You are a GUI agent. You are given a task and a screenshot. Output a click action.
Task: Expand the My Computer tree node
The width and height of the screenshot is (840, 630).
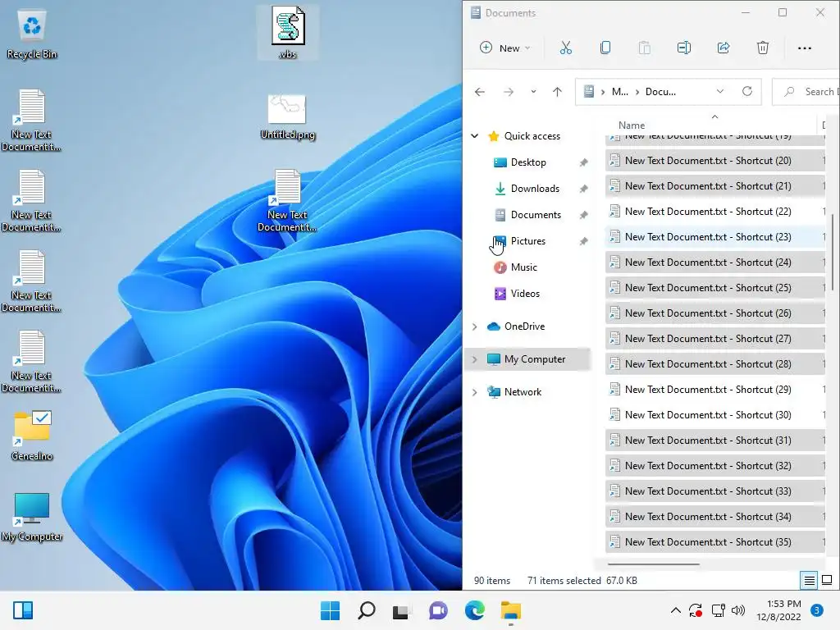tap(475, 359)
